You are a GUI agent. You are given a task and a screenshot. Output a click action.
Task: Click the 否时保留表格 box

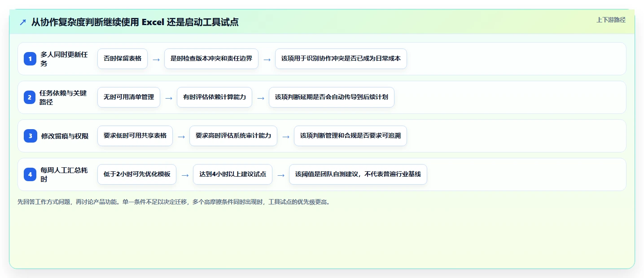click(x=123, y=59)
